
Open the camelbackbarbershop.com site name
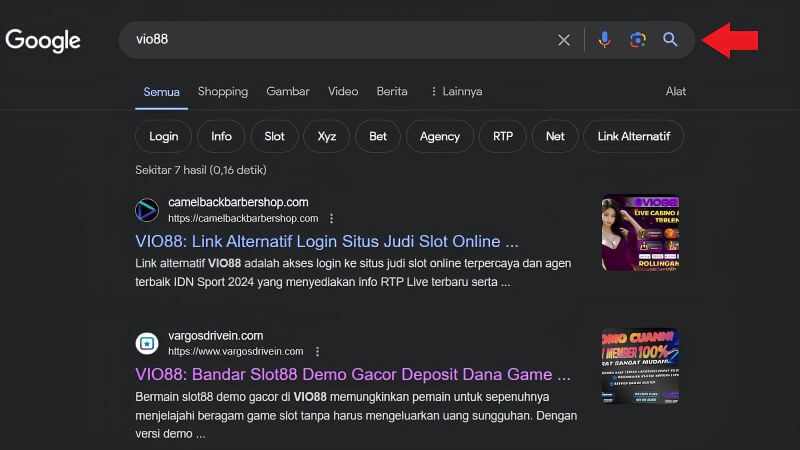(238, 202)
